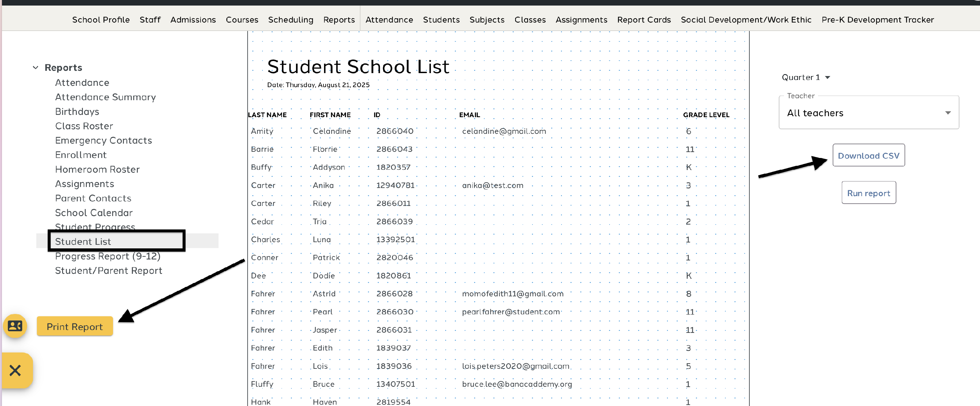Click email pearlfahrer@student.com

[511, 312]
